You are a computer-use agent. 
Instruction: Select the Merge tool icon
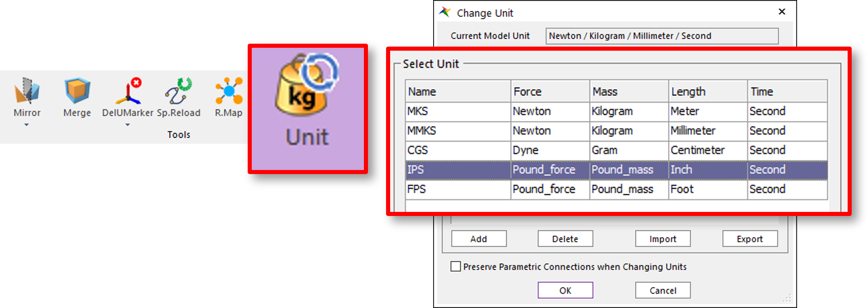click(x=77, y=93)
